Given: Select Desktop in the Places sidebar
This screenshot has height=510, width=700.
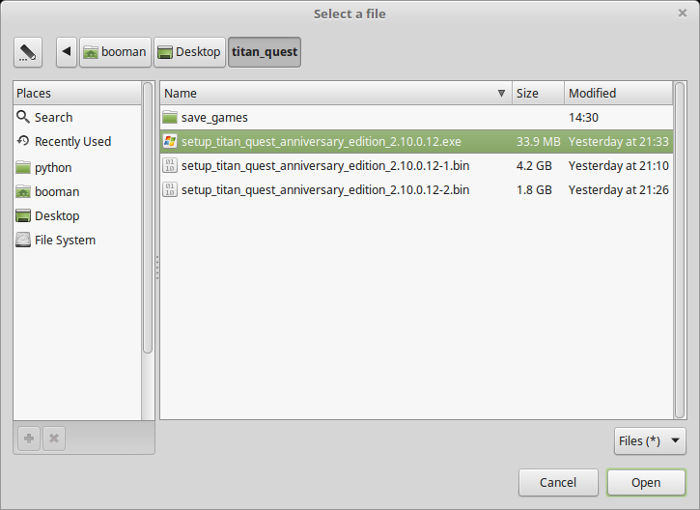Looking at the screenshot, I should point(77,216).
